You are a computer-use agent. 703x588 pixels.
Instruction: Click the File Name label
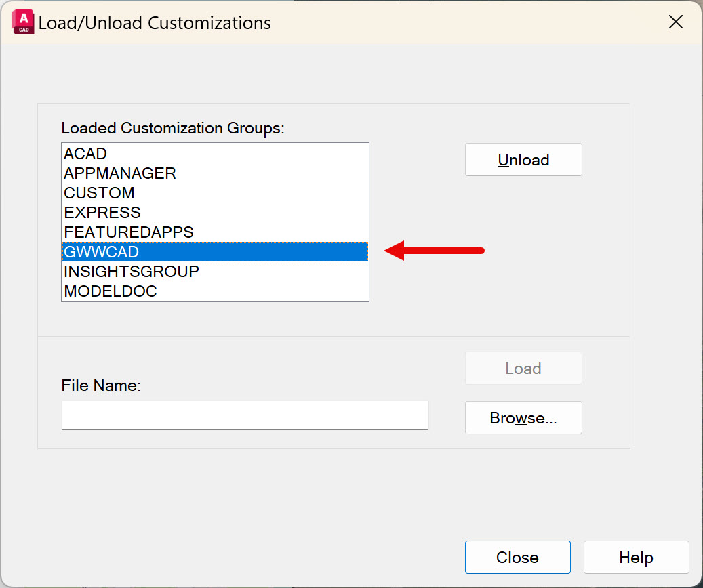point(101,385)
